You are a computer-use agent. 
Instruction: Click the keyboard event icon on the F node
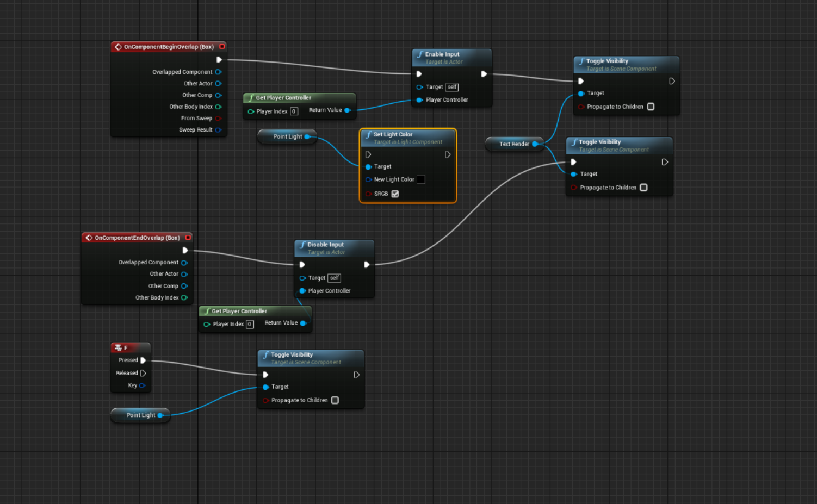[x=119, y=347]
